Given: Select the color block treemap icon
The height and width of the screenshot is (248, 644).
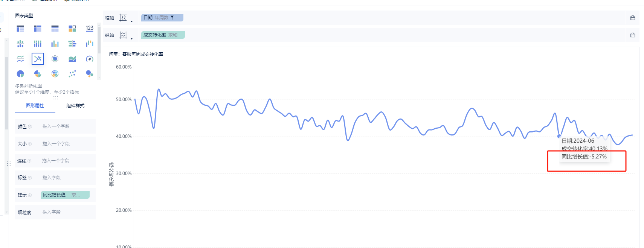Looking at the screenshot, I should [72, 29].
